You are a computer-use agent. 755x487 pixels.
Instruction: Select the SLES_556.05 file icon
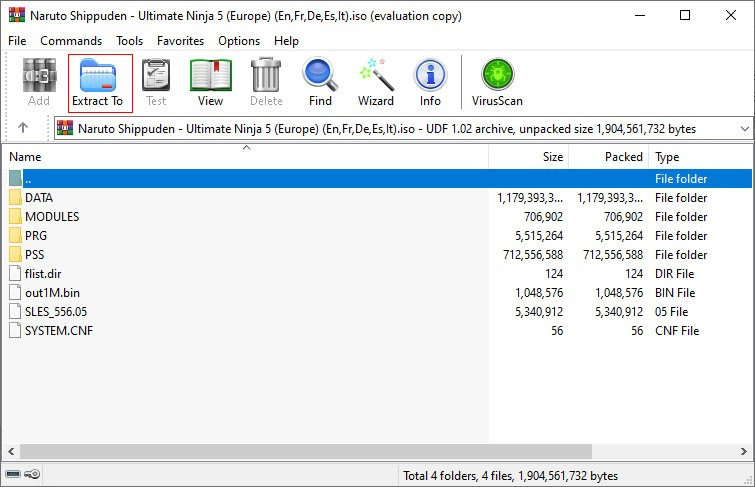pos(15,312)
